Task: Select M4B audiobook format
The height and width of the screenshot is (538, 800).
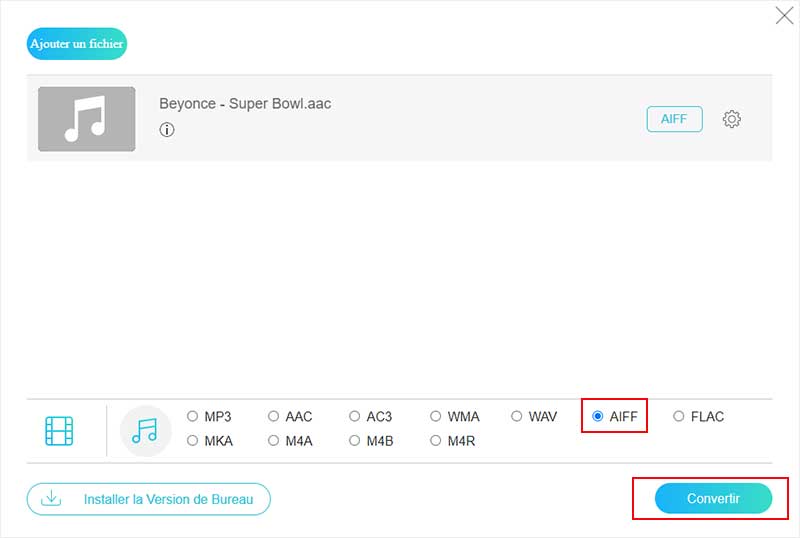Action: coord(355,440)
